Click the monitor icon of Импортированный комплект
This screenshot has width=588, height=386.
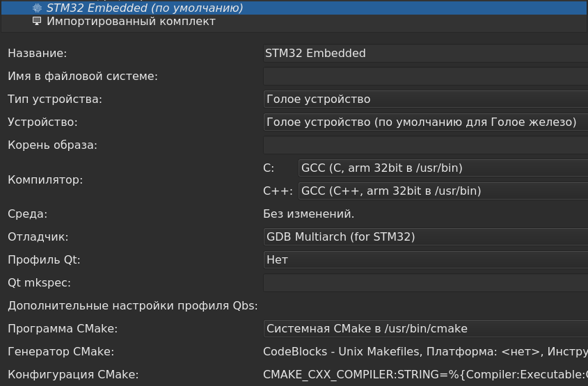37,21
